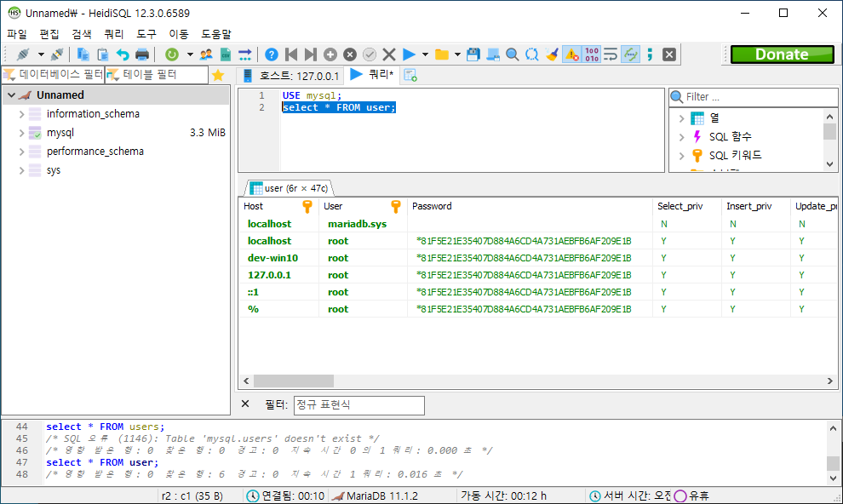843x504 pixels.
Task: Click the connect to server plug icon
Action: point(23,54)
